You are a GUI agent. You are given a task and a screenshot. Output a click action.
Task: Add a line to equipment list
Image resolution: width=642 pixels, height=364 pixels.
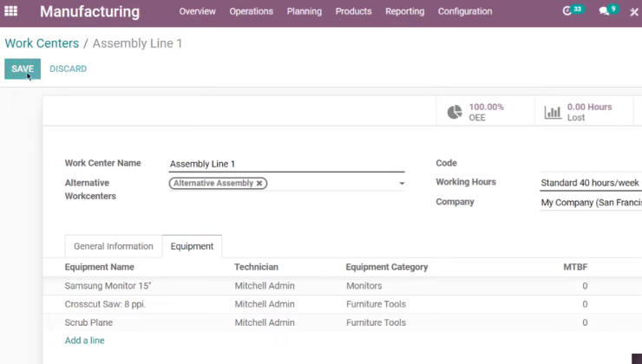84,341
